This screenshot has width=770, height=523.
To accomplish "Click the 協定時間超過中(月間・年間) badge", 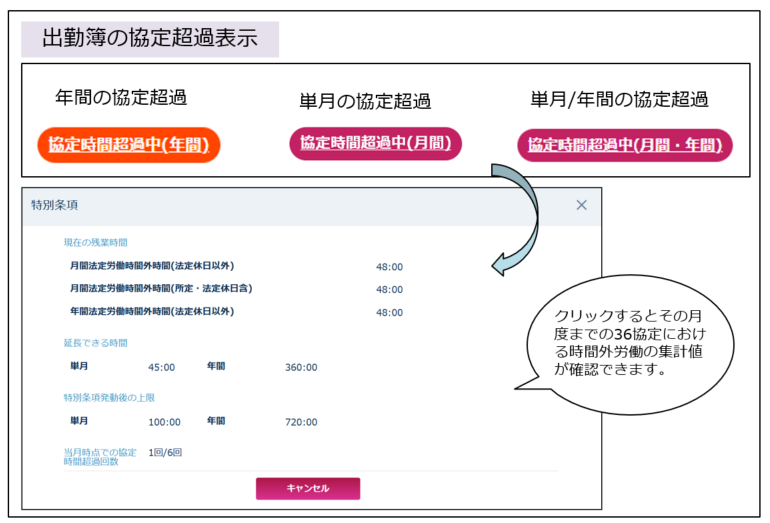I will (625, 145).
